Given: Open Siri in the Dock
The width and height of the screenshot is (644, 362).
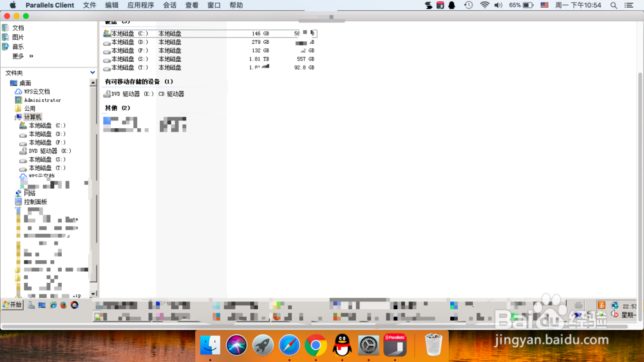Looking at the screenshot, I should [x=236, y=345].
